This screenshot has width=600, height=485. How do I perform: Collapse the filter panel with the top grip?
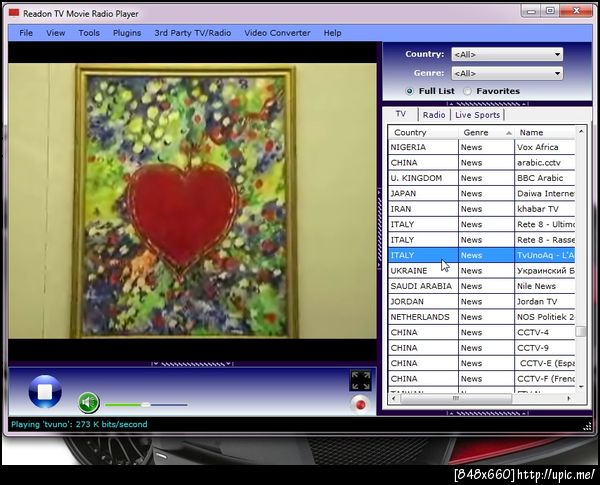[487, 104]
